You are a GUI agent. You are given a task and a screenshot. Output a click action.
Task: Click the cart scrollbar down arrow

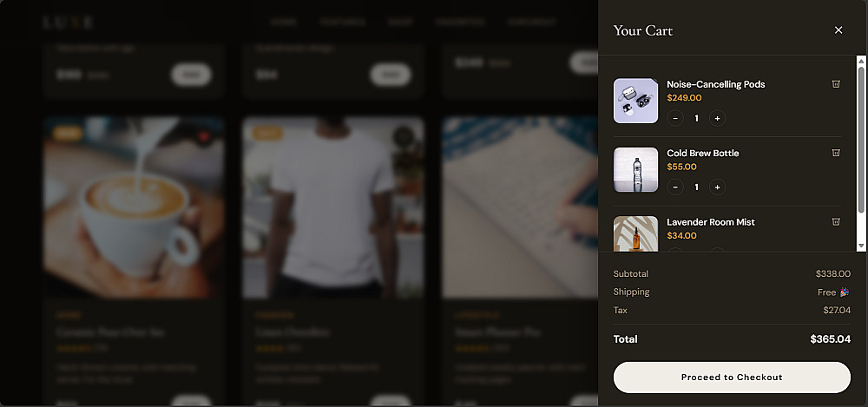[861, 246]
